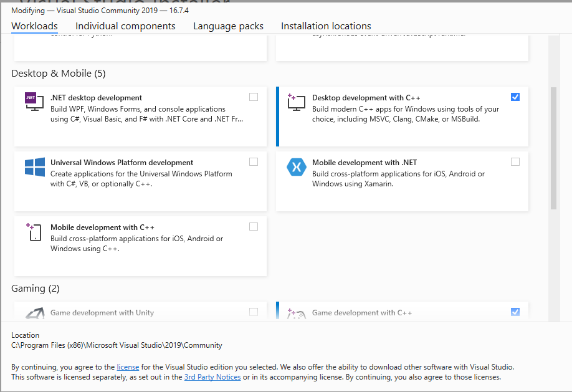Open the Installation locations tab
572x392 pixels.
click(326, 26)
